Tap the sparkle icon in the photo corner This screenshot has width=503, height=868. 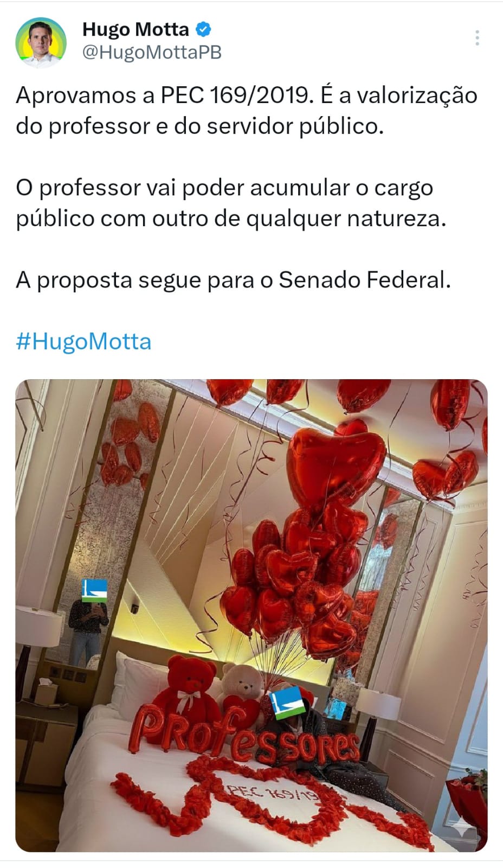462,826
